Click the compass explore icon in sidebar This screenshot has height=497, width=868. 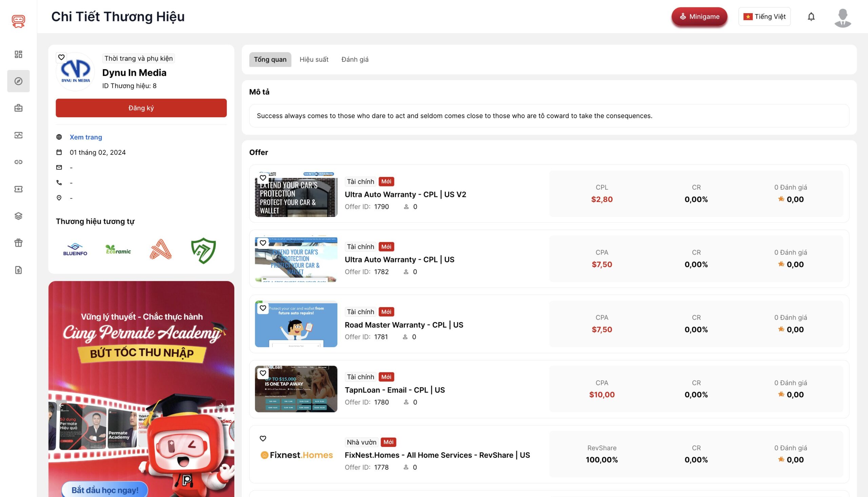18,81
